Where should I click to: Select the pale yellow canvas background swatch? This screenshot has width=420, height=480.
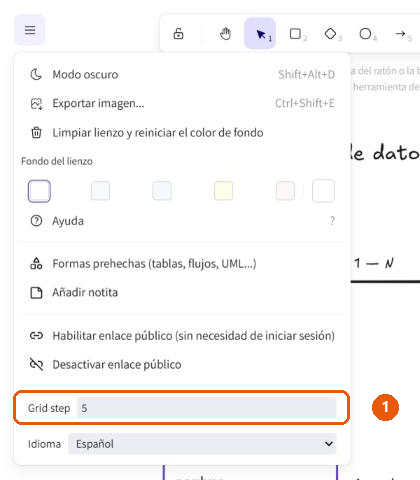pyautogui.click(x=223, y=191)
